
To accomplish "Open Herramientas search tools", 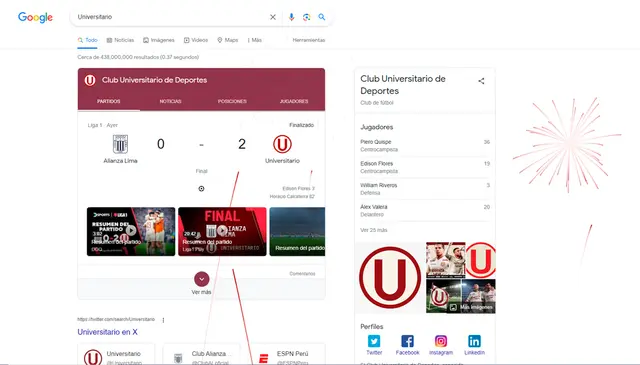I will pyautogui.click(x=309, y=40).
